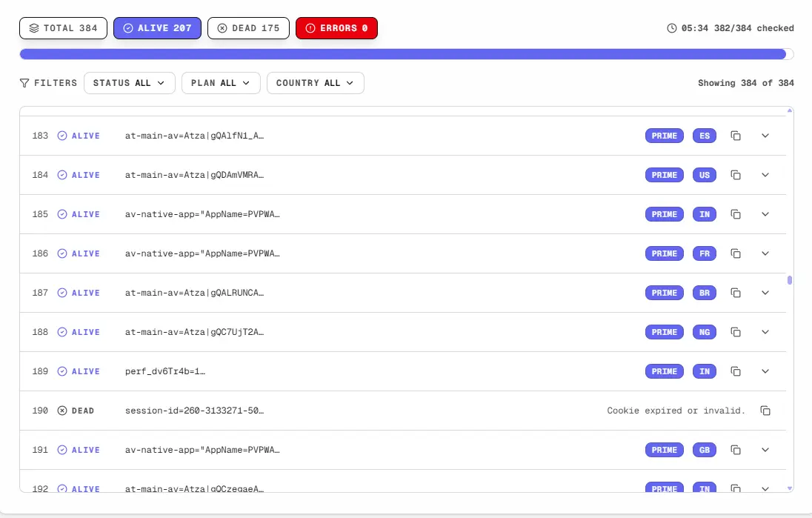Click the 'Showing 384 of 384' text
This screenshot has width=812, height=518.
pos(746,83)
